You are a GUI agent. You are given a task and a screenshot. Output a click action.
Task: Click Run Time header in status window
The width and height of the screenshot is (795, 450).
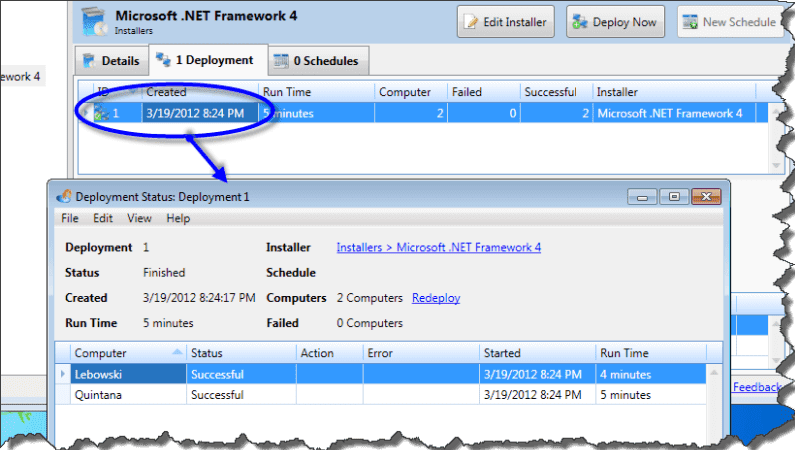click(x=651, y=353)
